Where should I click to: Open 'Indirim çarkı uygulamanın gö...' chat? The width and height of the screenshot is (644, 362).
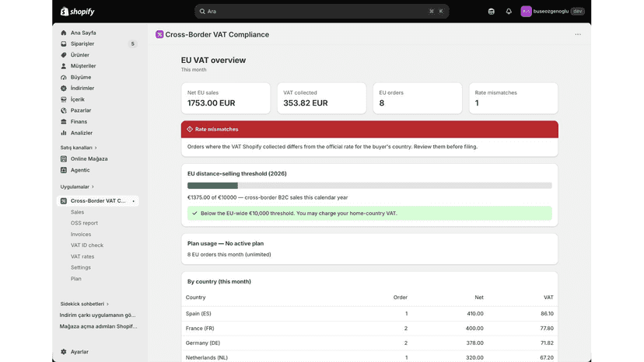tap(97, 315)
